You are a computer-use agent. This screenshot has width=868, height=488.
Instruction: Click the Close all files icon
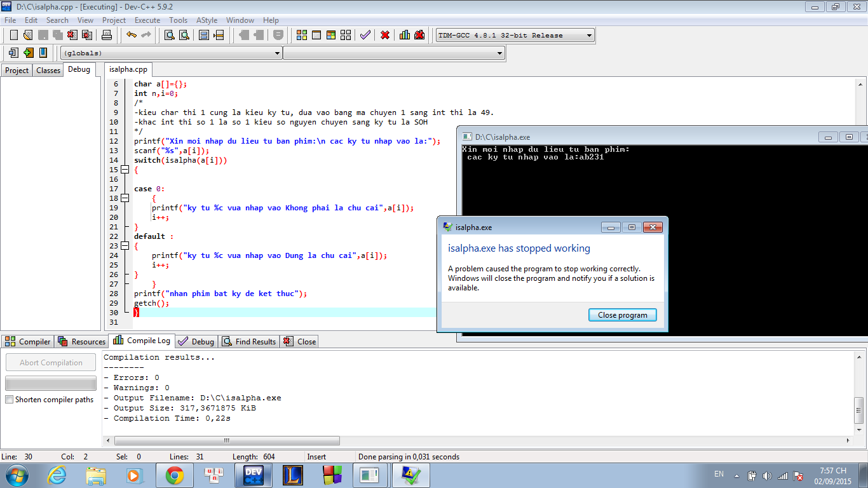click(87, 35)
